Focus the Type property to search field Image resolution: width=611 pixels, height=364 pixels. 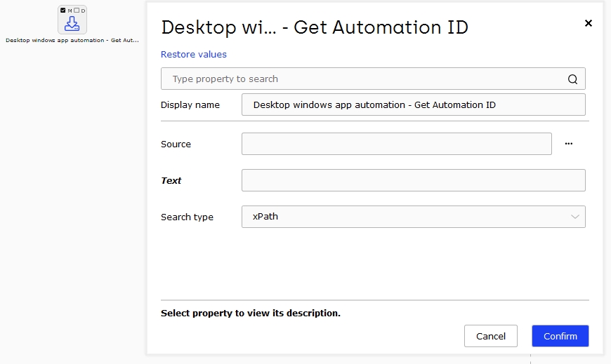373,79
